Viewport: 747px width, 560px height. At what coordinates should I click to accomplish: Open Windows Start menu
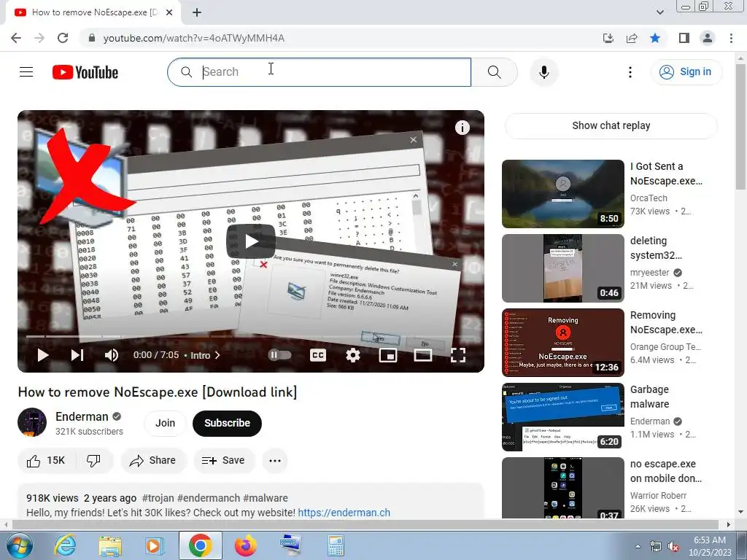point(19,545)
